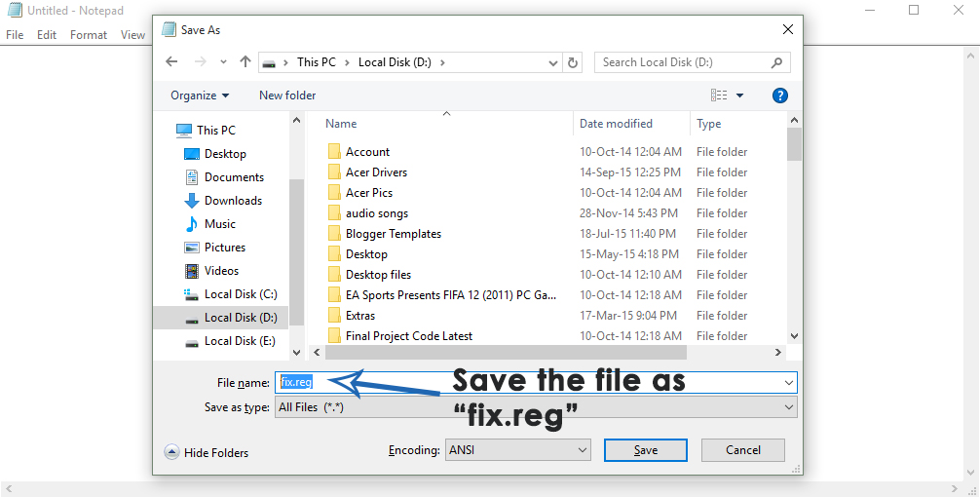Click navigation pane scrollbar down arrow
980x497 pixels.
point(297,353)
